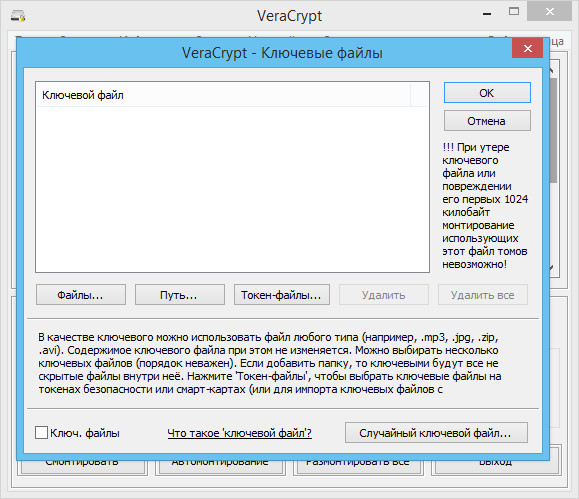
Task: Open the link Что такое 'ключевой файл'?
Action: click(x=240, y=433)
